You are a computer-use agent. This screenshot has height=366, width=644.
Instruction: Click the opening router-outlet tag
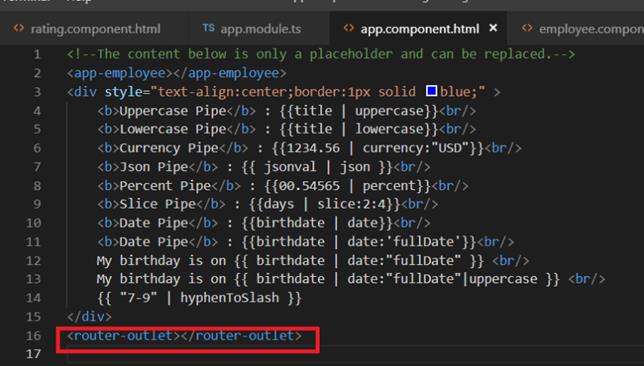[x=123, y=336]
